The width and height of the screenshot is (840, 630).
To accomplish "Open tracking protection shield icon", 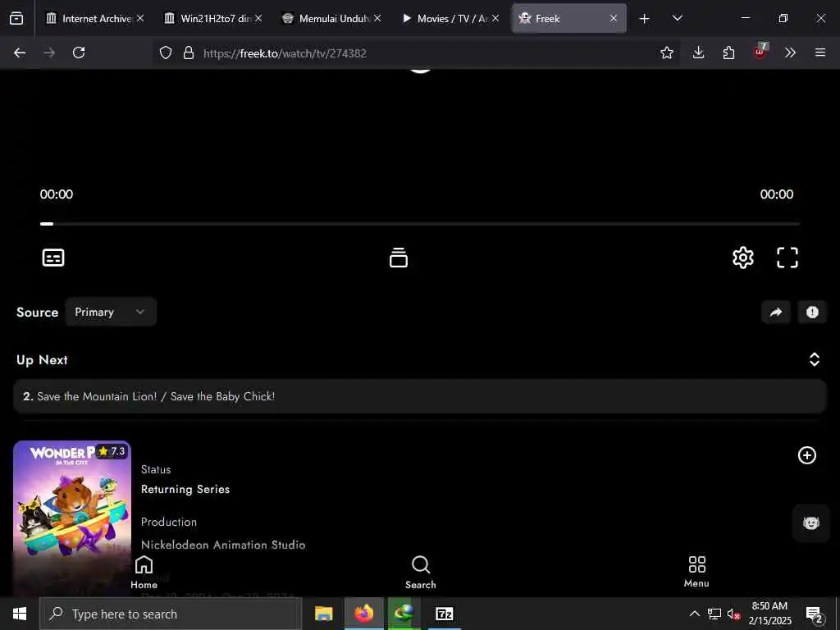I will click(166, 52).
